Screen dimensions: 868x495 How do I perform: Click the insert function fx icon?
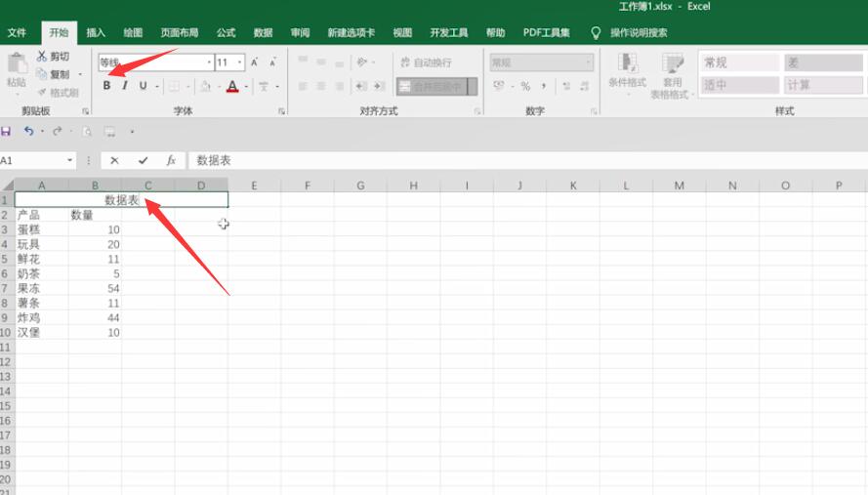(x=171, y=160)
